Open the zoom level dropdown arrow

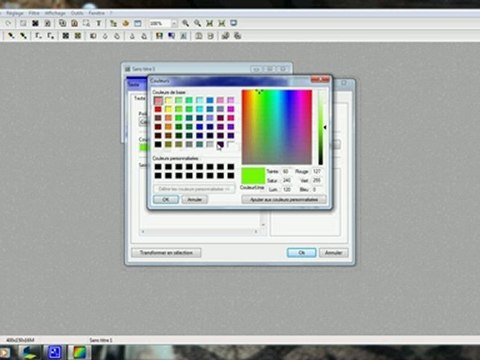point(174,23)
